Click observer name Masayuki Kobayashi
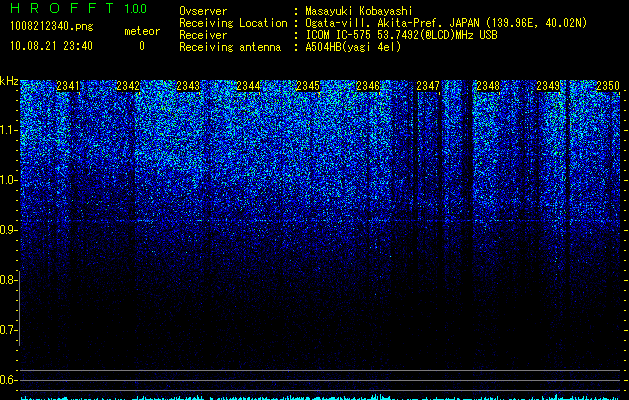The width and height of the screenshot is (629, 400). pyautogui.click(x=359, y=11)
